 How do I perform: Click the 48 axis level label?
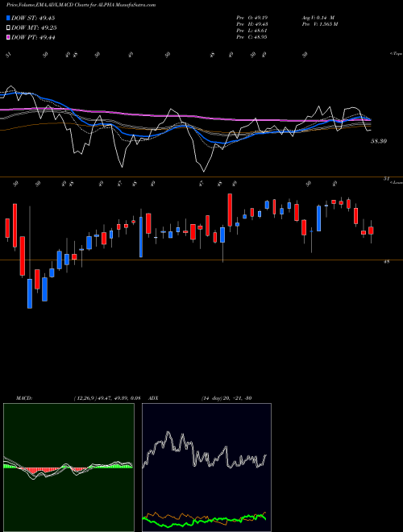tap(386, 262)
